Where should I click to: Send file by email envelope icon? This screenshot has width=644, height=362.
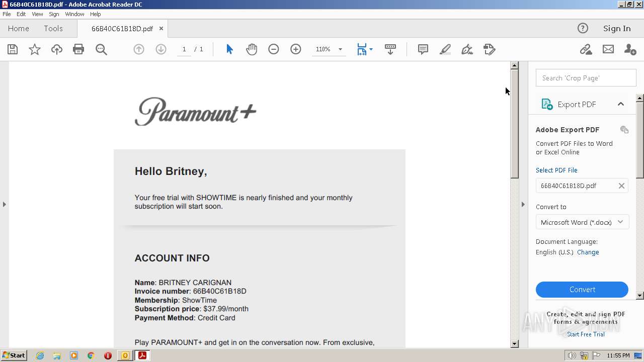608,49
